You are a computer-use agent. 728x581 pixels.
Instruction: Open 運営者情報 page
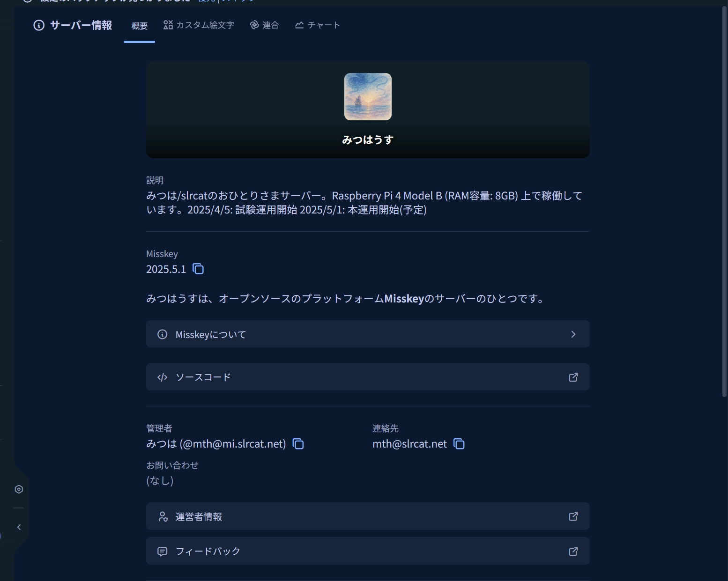click(199, 516)
